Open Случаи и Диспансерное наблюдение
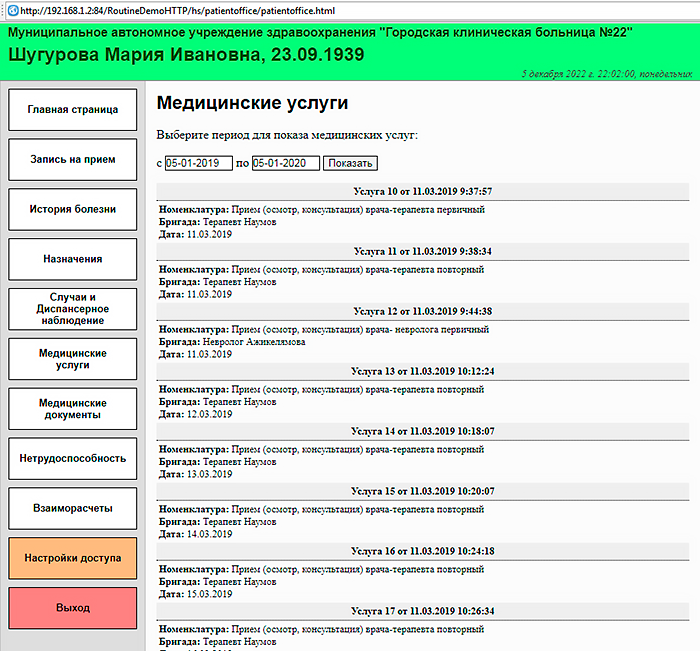700x651 pixels. [x=73, y=309]
